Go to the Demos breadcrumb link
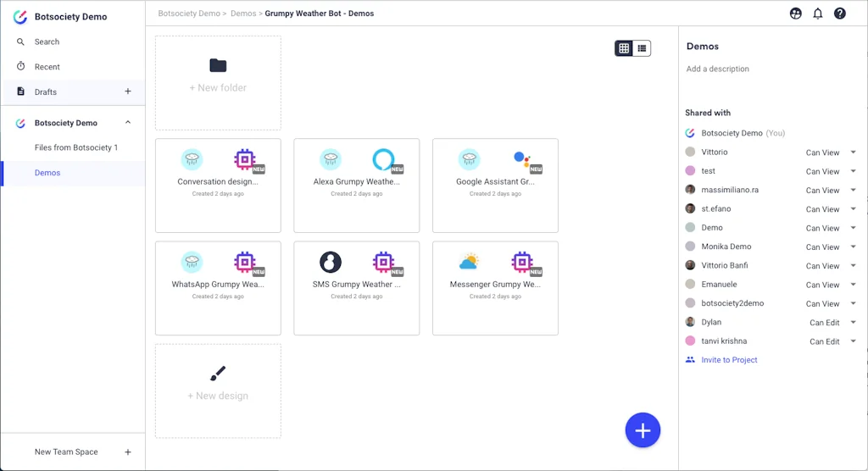868x471 pixels. pyautogui.click(x=243, y=14)
